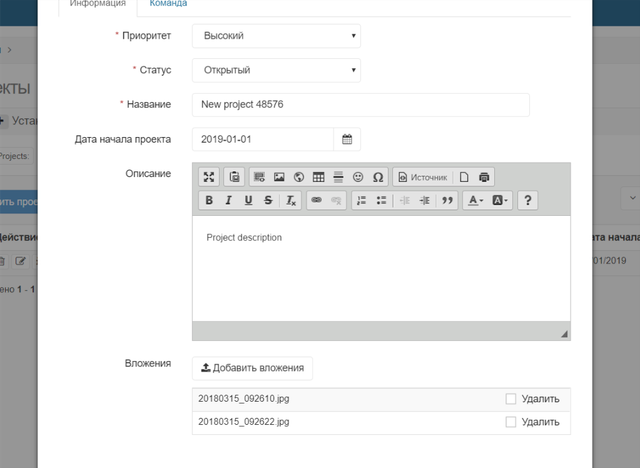
Task: Maximize the description editor
Action: 209,177
